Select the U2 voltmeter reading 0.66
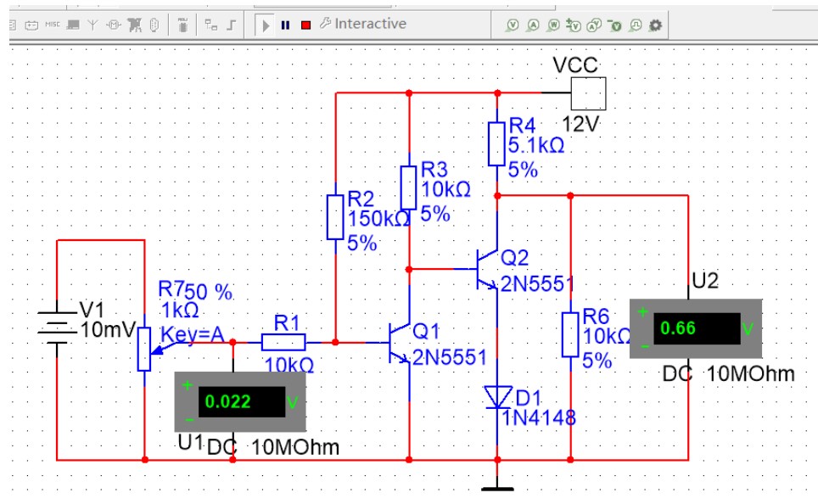The height and width of the screenshot is (504, 818). point(694,329)
